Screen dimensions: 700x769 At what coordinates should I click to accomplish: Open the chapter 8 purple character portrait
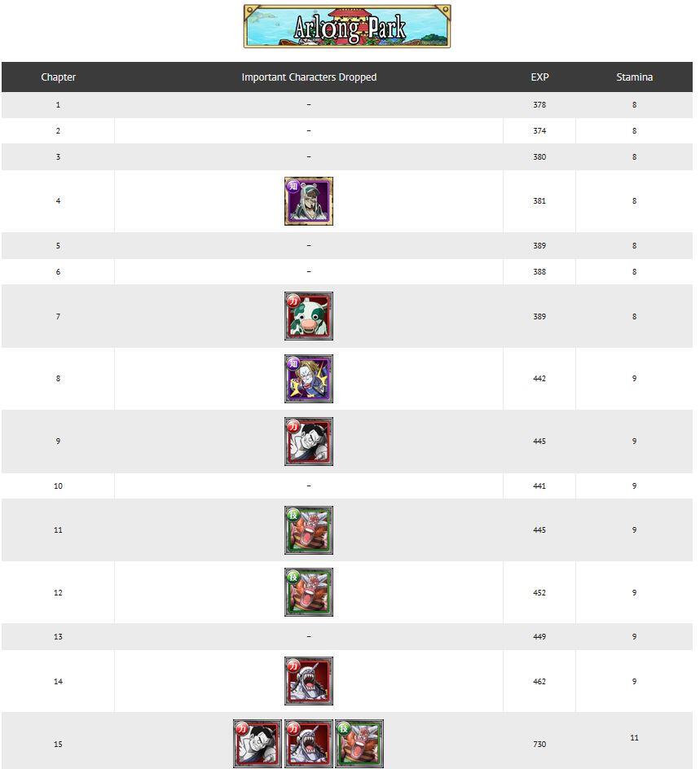(x=309, y=379)
